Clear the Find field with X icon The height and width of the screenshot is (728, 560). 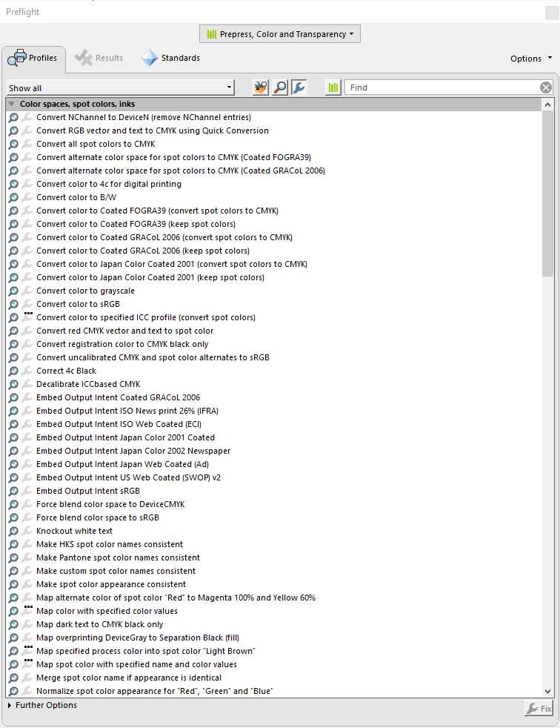point(546,87)
